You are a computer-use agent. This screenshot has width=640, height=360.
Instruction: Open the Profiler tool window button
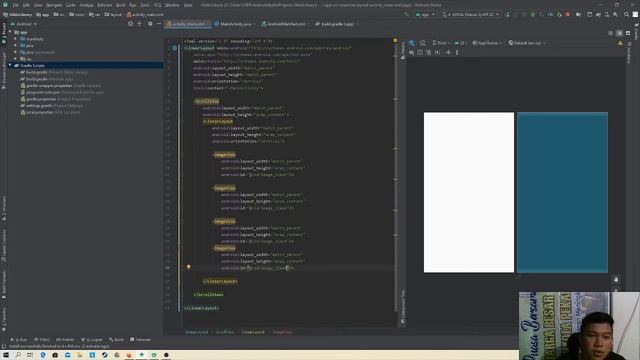click(x=66, y=340)
